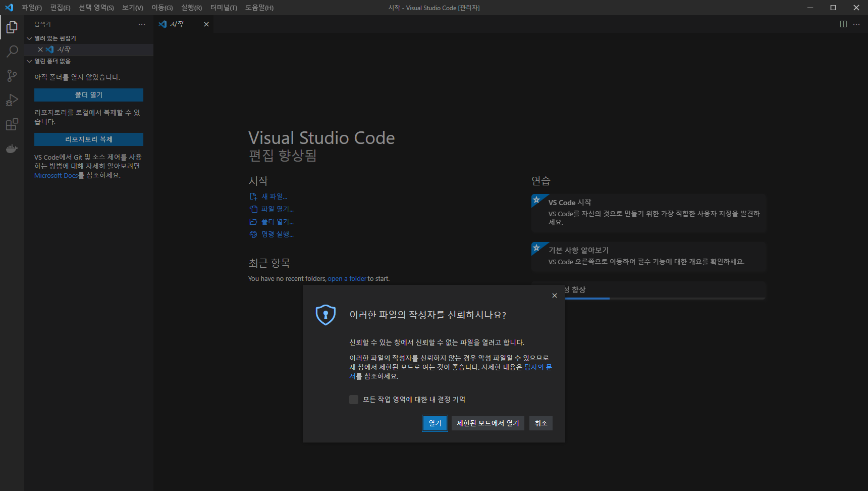This screenshot has height=491, width=868.
Task: Minimize the VS Code window
Action: (x=810, y=8)
